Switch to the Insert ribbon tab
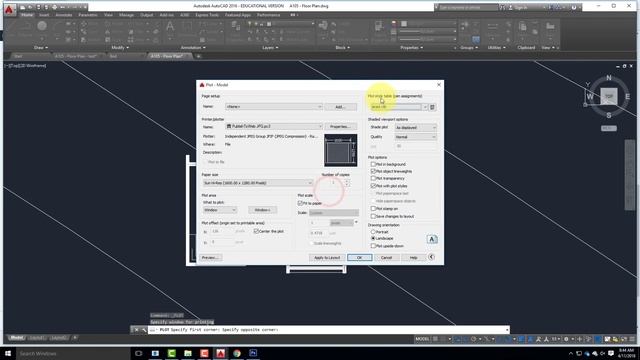 tap(44, 15)
